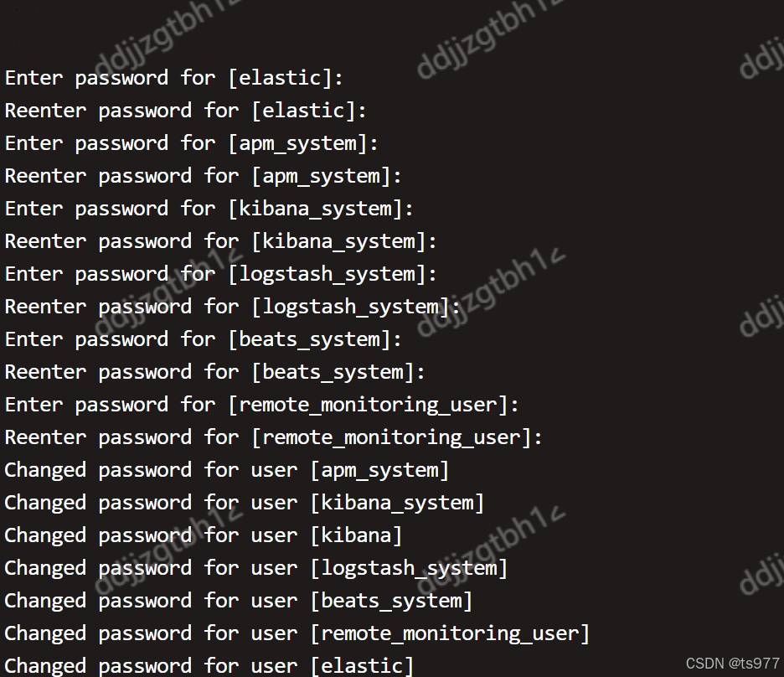Image resolution: width=784 pixels, height=677 pixels.
Task: Click 'Changed password for user [kibana_system]'
Action: click(244, 503)
